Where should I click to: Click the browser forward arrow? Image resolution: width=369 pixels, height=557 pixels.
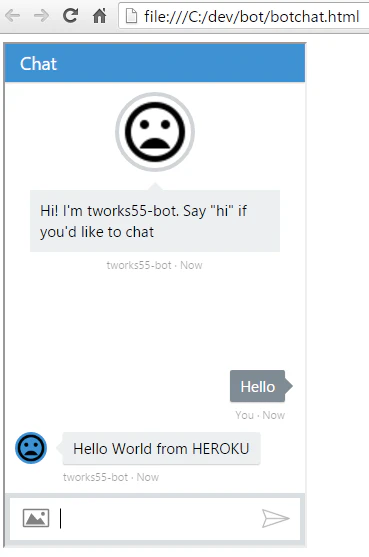41,16
